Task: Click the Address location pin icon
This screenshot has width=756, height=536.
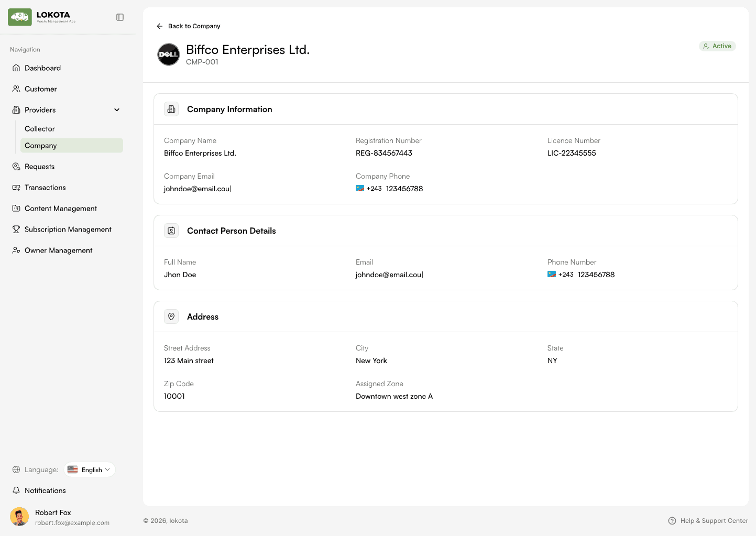Action: pos(171,316)
